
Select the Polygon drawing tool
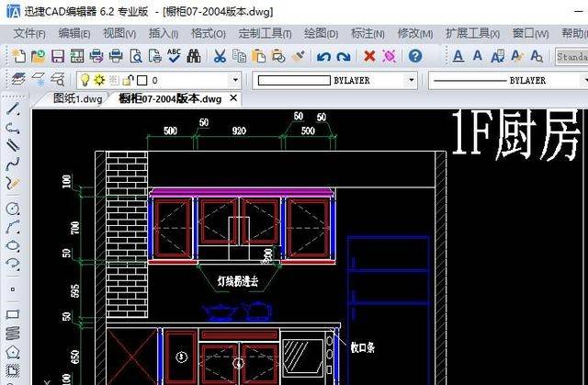pos(13,352)
